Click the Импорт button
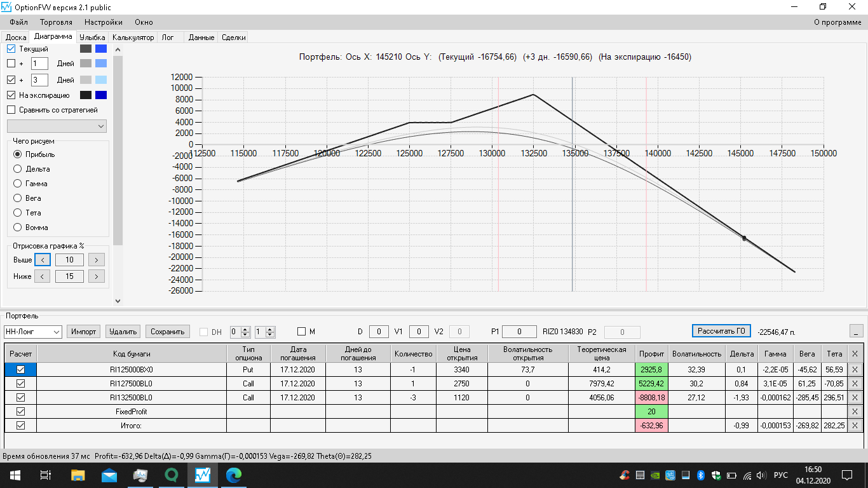868x488 pixels. coord(84,332)
